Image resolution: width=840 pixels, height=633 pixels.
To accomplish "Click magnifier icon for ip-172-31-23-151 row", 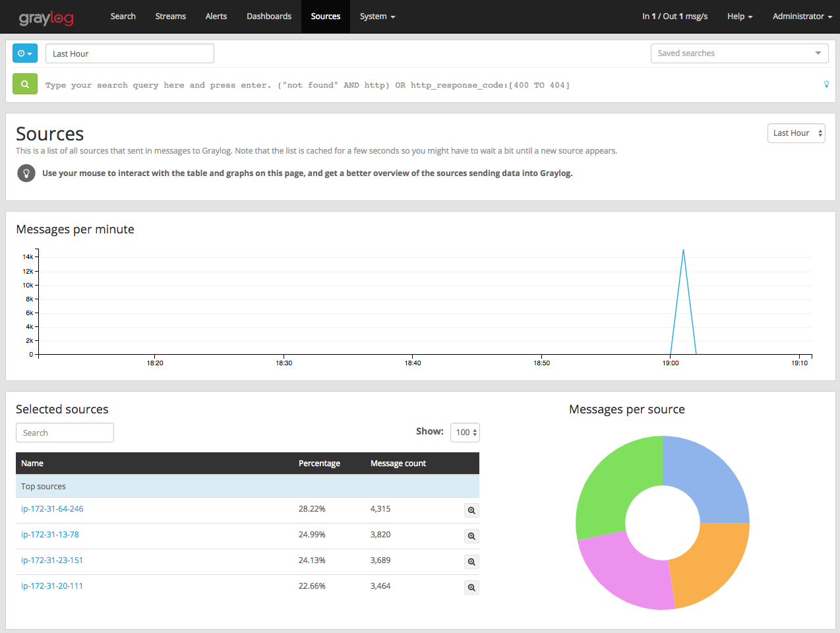I will coord(471,562).
